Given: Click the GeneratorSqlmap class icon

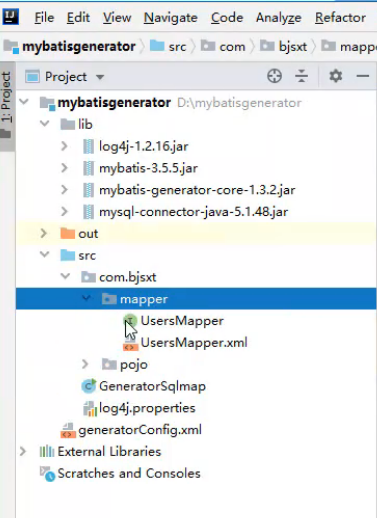Looking at the screenshot, I should [x=89, y=386].
